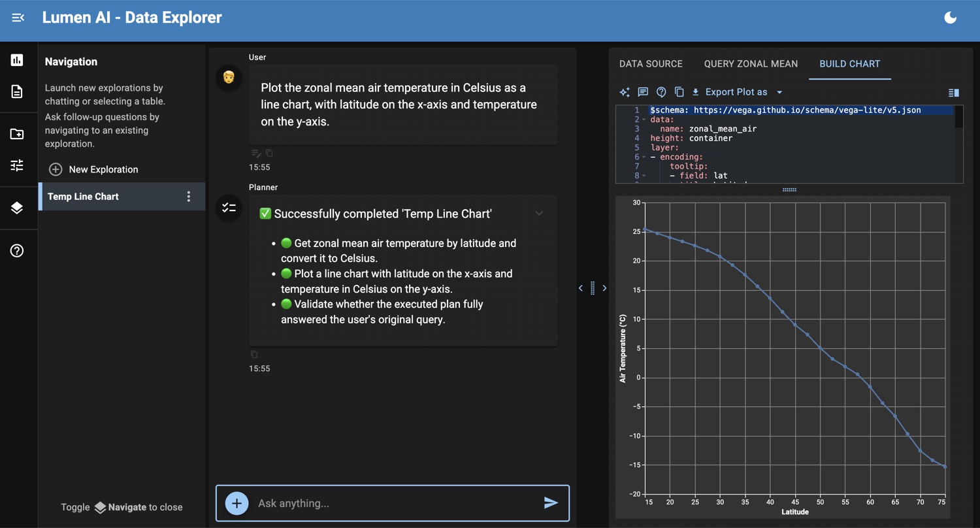Fold the 'encoding:' block in code editor
This screenshot has height=528, width=980.
644,157
